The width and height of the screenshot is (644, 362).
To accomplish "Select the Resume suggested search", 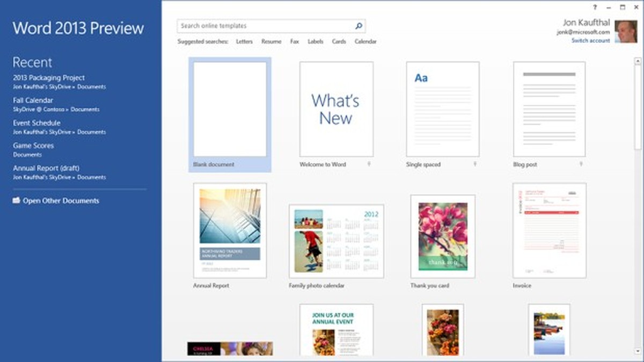I will pyautogui.click(x=271, y=41).
